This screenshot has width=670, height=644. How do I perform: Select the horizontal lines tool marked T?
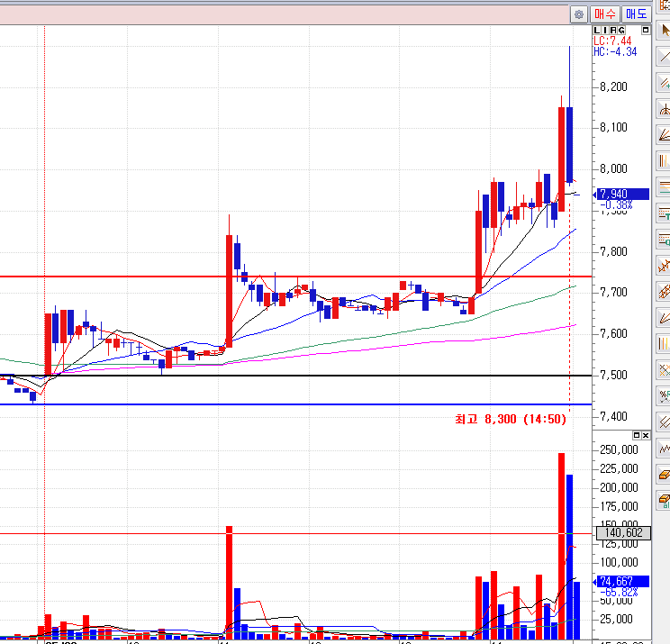(664, 213)
